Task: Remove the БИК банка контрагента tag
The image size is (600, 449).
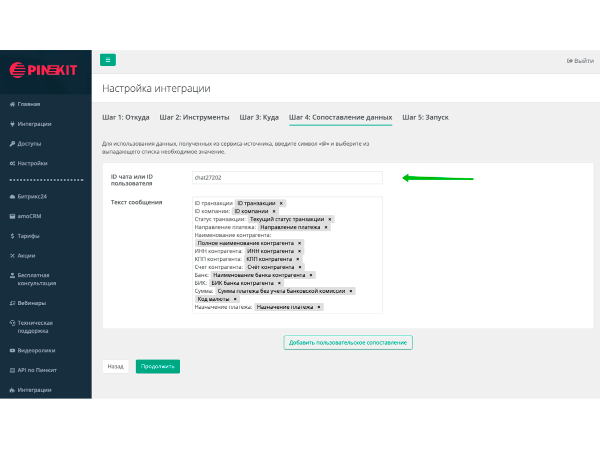Action: tap(280, 283)
